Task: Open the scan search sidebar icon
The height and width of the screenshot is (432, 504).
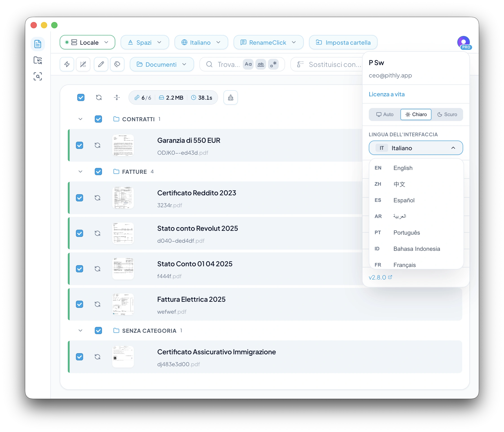Action: [x=38, y=76]
